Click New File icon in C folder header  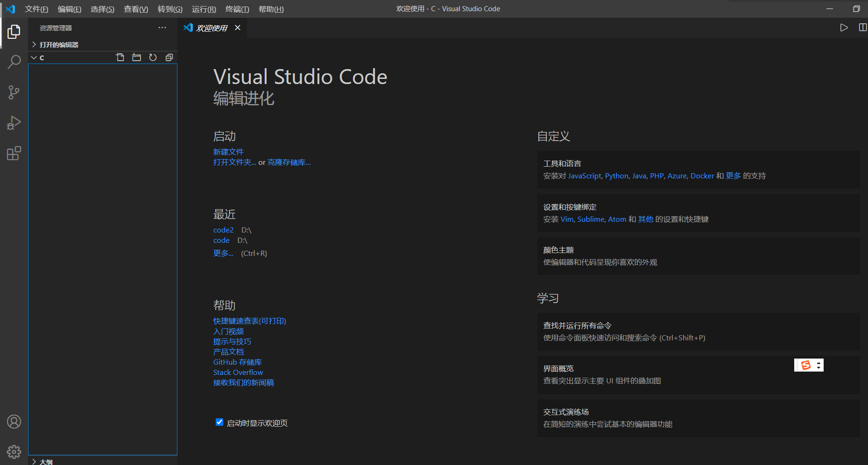pos(120,57)
